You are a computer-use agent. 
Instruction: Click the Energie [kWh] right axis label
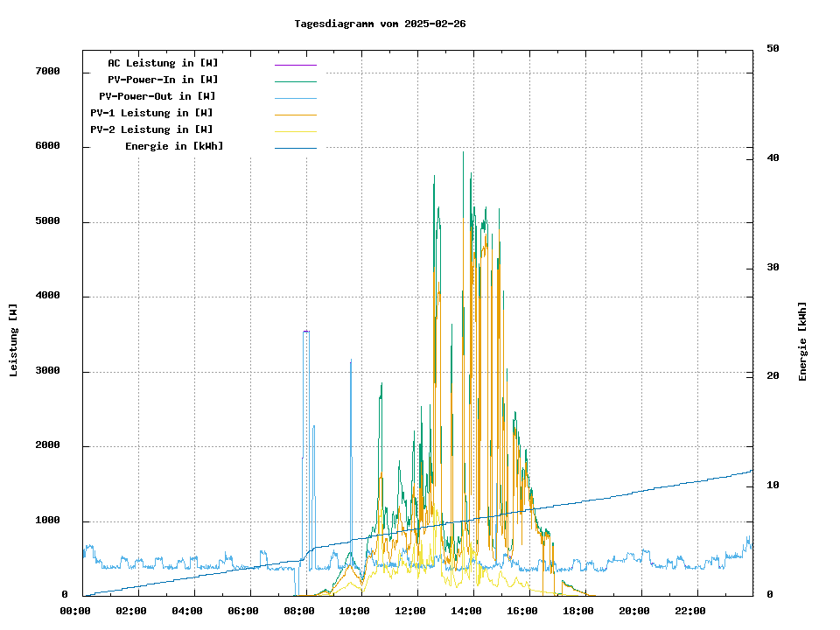click(x=803, y=341)
